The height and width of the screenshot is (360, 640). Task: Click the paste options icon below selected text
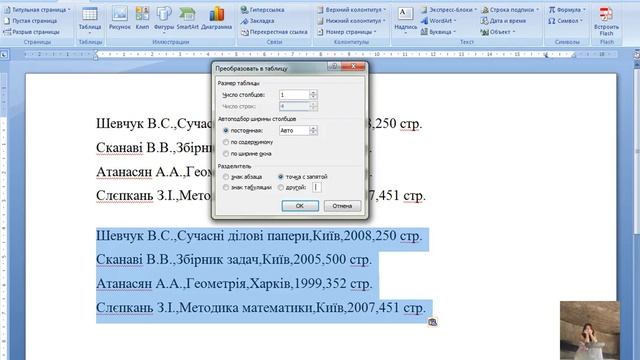(x=433, y=322)
